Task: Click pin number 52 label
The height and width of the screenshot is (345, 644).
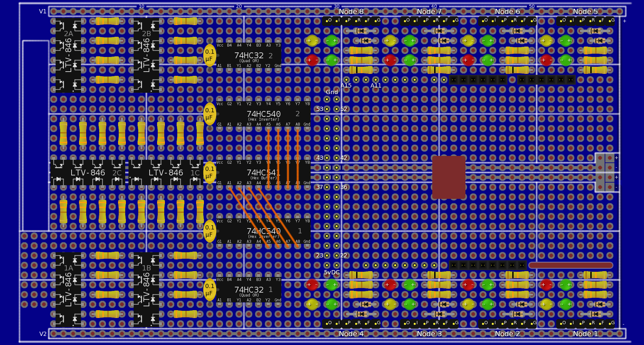Action: pyautogui.click(x=344, y=109)
